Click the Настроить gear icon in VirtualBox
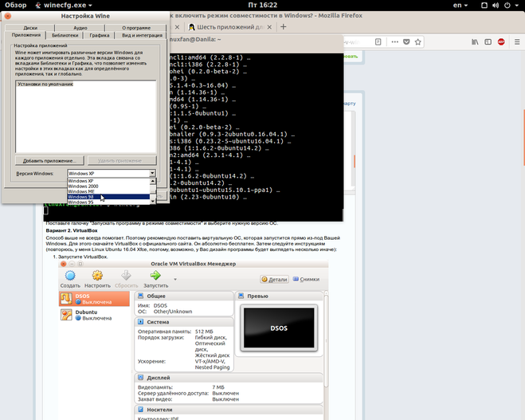Image resolution: width=525 pixels, height=420 pixels. tap(97, 276)
